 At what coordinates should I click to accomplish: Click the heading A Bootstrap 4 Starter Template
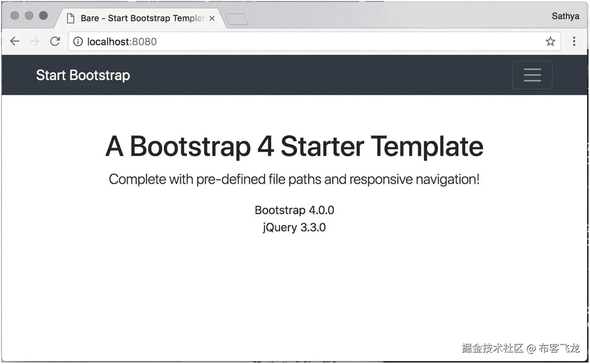click(x=294, y=146)
